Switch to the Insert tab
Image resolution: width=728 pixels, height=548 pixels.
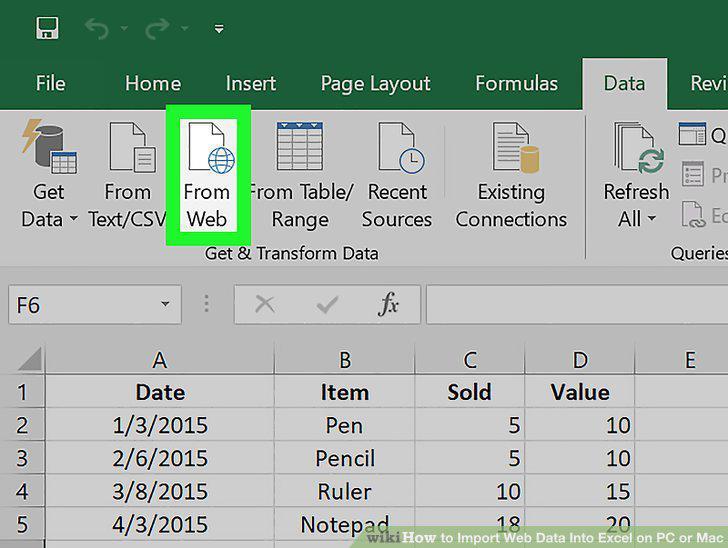point(251,84)
